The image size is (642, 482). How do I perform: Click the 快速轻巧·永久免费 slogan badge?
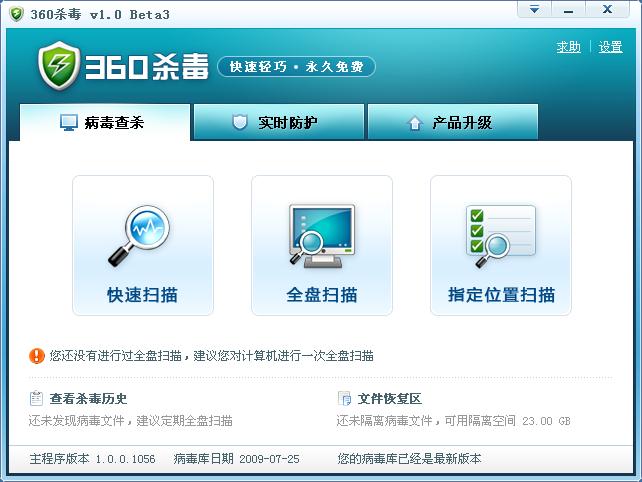[x=296, y=67]
